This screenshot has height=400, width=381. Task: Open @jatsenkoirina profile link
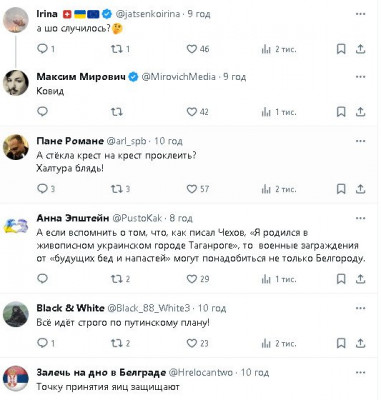148,14
